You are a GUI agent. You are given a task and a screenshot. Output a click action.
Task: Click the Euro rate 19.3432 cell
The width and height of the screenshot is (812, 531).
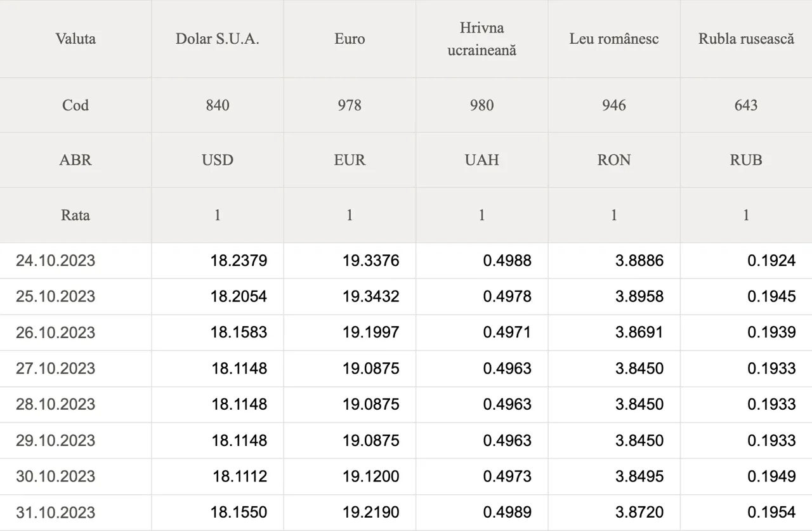click(371, 296)
